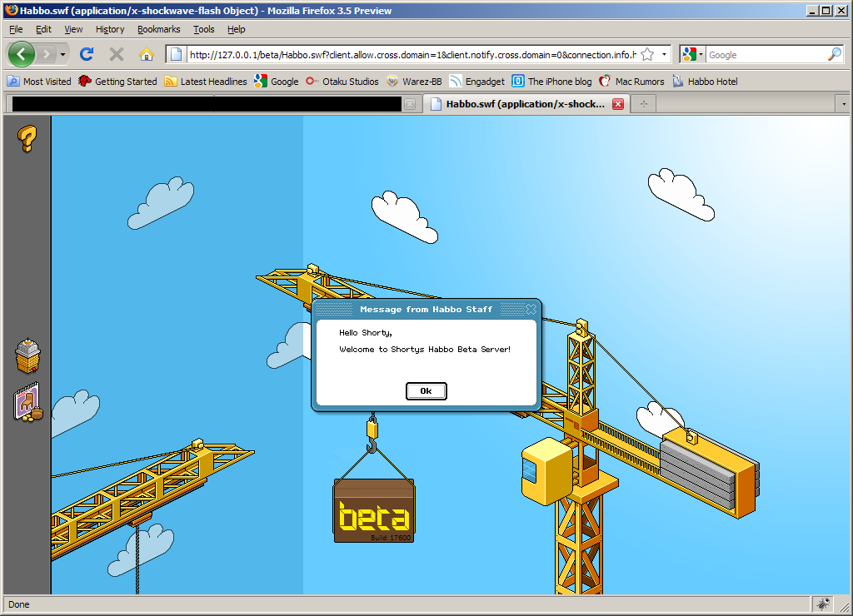The image size is (853, 616).
Task: Open the Mac Rumors bookmark
Action: [x=631, y=82]
